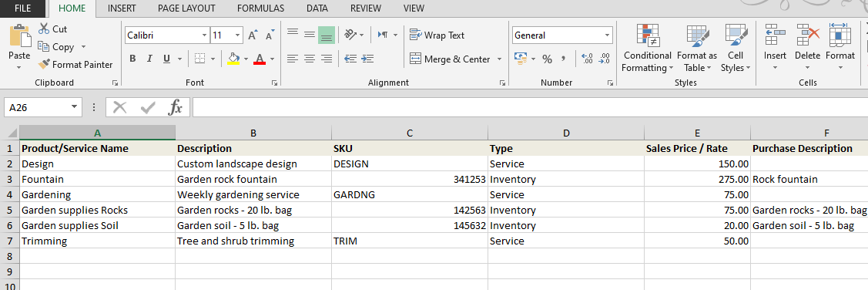Toggle Bold formatting
This screenshot has height=290, width=868.
pyautogui.click(x=132, y=59)
